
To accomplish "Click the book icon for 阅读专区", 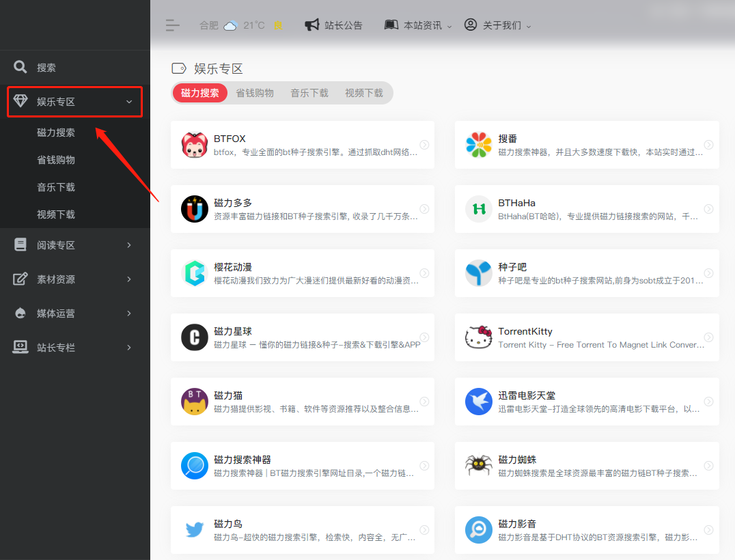I will point(20,244).
